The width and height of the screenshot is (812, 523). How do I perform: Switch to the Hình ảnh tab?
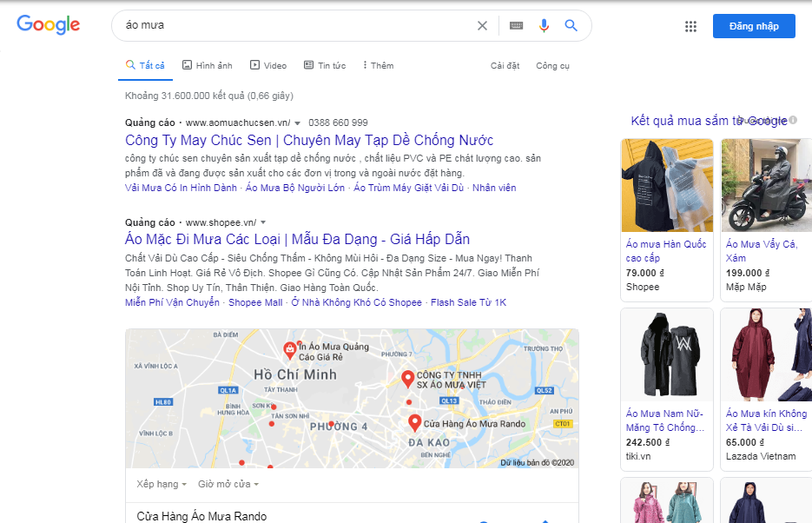208,65
